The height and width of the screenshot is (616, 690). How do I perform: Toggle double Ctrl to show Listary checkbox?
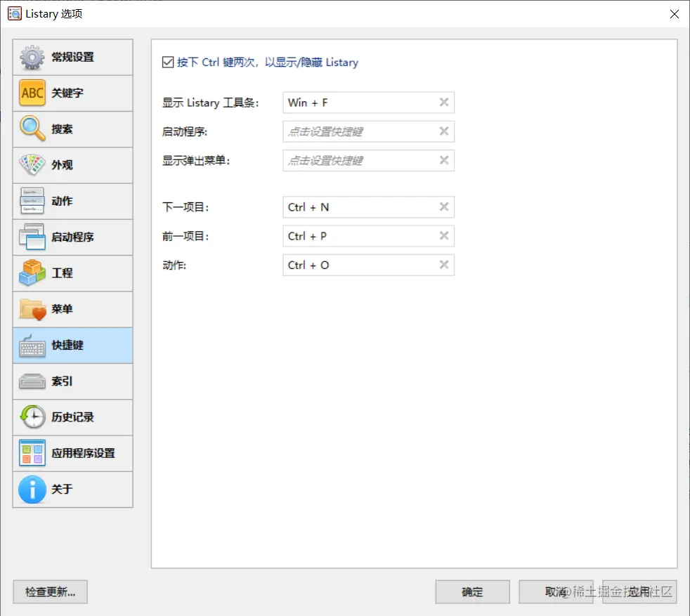168,62
